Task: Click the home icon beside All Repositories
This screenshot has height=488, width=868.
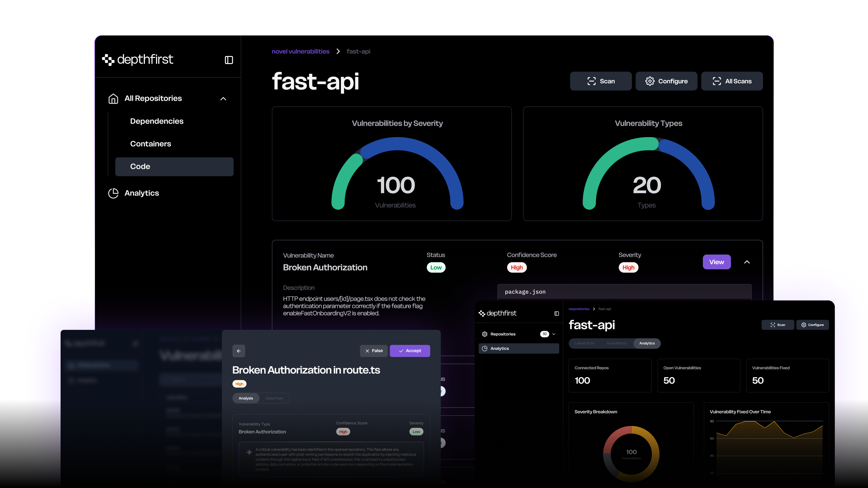Action: coord(113,99)
